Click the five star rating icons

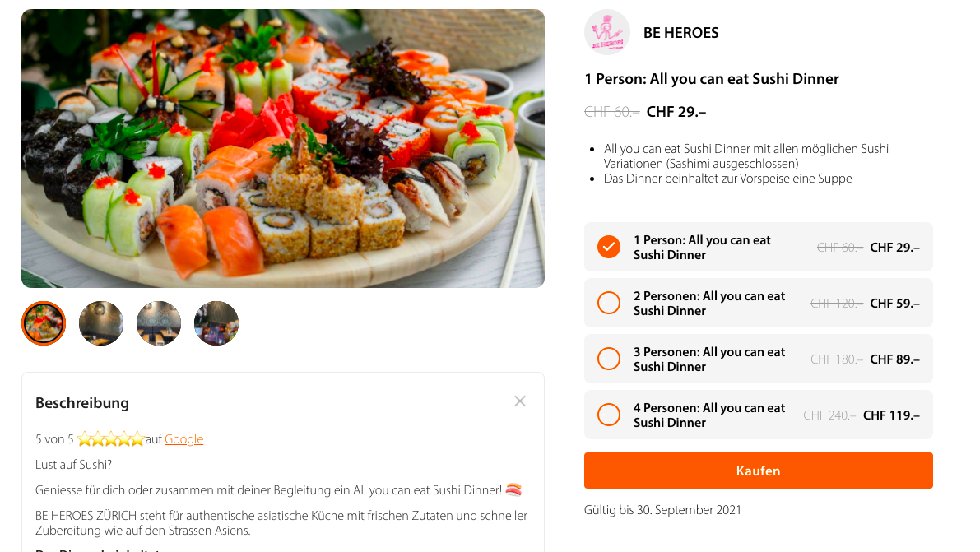coord(110,439)
